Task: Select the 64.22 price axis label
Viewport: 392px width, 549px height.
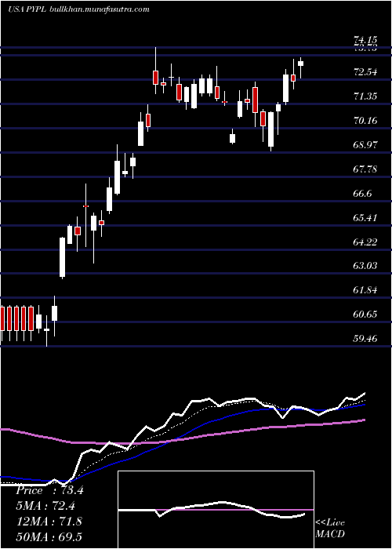Action: click(366, 242)
